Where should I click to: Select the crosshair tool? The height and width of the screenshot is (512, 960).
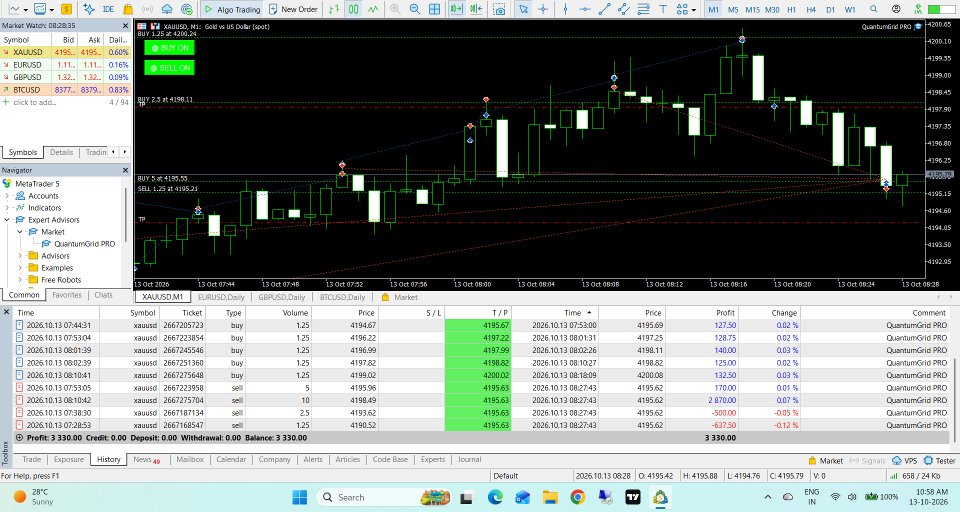542,9
